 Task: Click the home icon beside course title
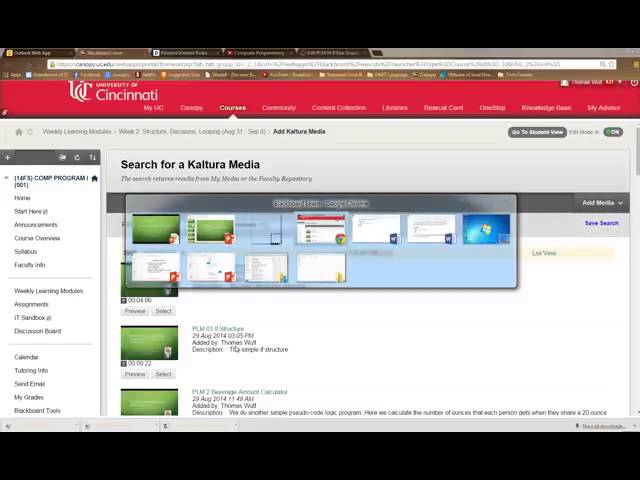point(95,178)
